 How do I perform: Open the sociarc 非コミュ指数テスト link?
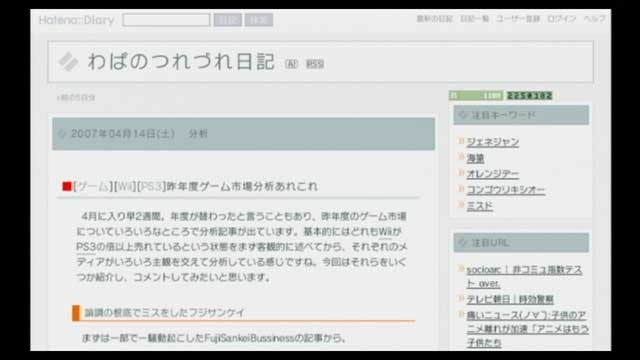[524, 276]
